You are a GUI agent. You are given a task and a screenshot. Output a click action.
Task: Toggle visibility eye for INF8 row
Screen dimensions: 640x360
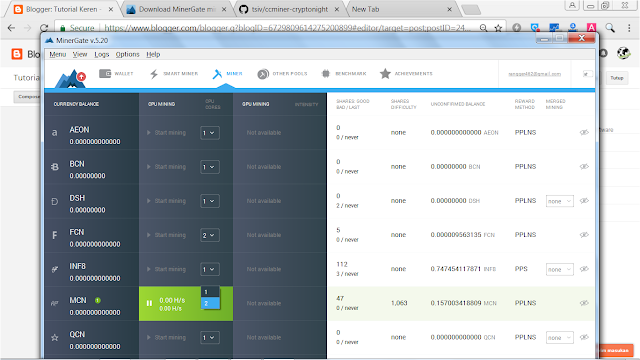(584, 269)
